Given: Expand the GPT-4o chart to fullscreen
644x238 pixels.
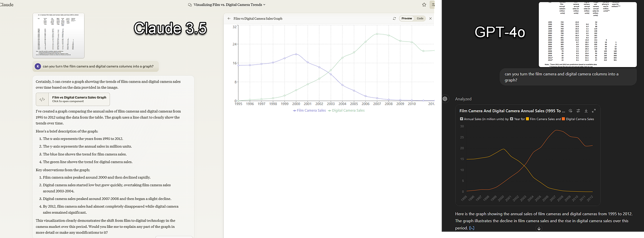Looking at the screenshot, I should (x=594, y=110).
